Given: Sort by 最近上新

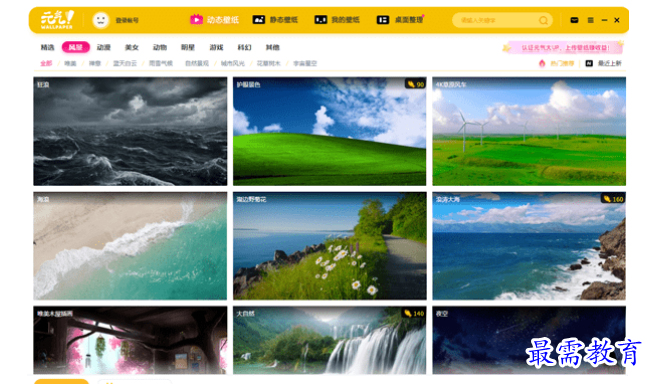Looking at the screenshot, I should click(x=609, y=63).
